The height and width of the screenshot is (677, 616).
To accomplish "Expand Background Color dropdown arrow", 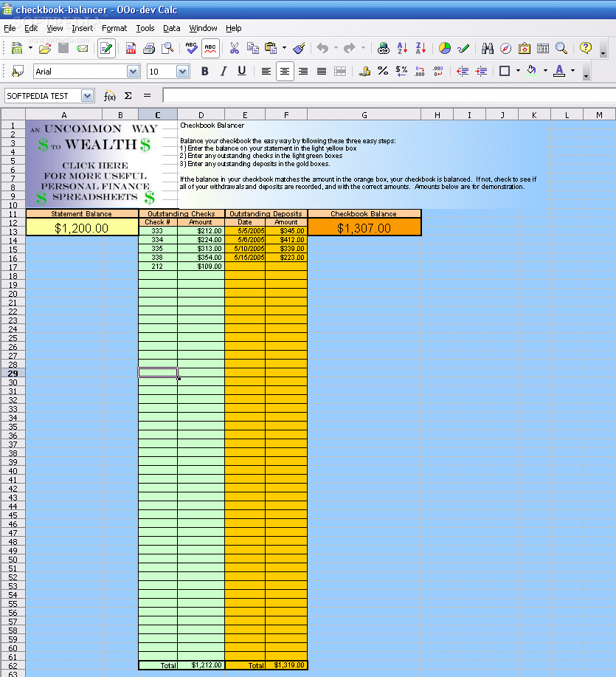I will (545, 71).
